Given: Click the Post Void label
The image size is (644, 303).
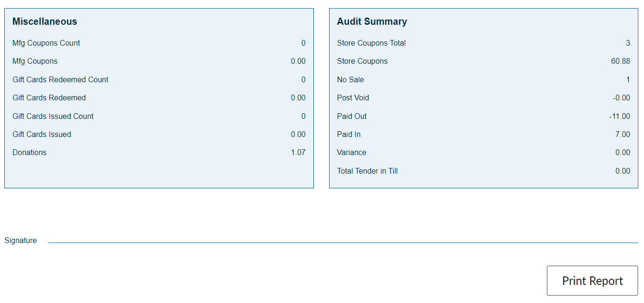Looking at the screenshot, I should [353, 98].
